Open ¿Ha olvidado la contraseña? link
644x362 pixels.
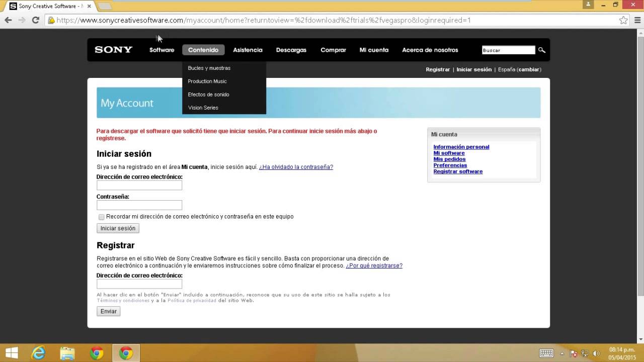tap(296, 167)
